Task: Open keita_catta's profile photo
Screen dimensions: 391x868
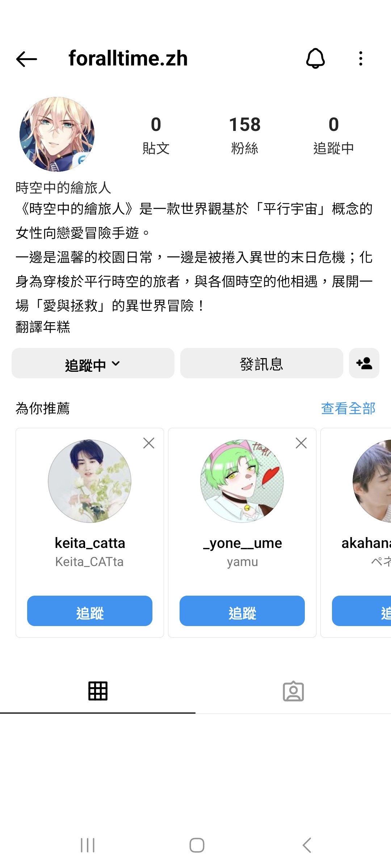Action: [90, 481]
